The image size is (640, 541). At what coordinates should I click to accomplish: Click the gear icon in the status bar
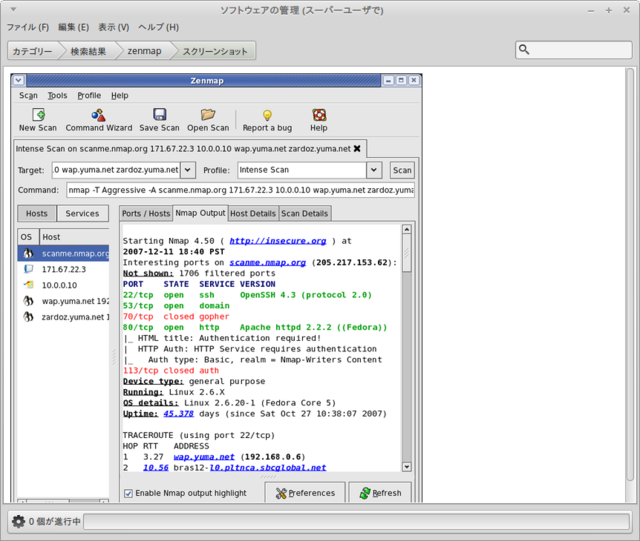pyautogui.click(x=18, y=521)
